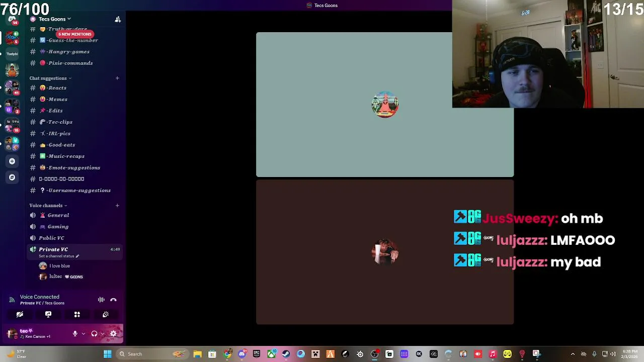Open Voice Connected connection info
644x362 pixels.
coord(40,297)
